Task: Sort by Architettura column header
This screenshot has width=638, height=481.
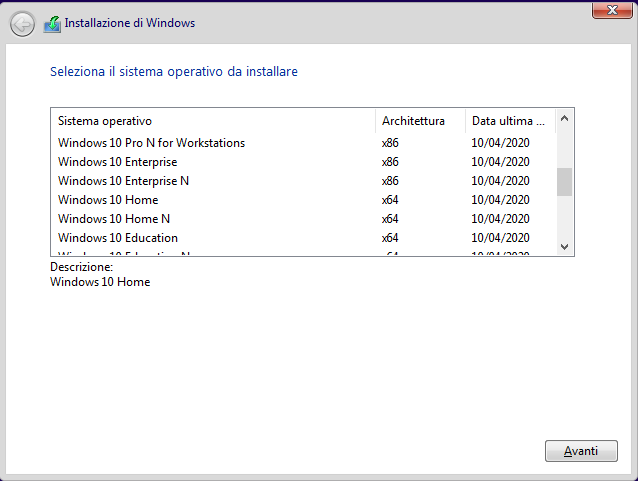Action: pos(420,121)
